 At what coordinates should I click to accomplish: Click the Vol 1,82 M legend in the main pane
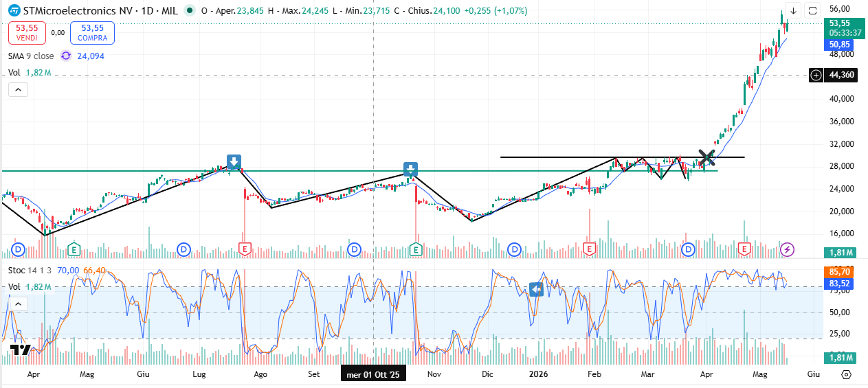pos(30,73)
